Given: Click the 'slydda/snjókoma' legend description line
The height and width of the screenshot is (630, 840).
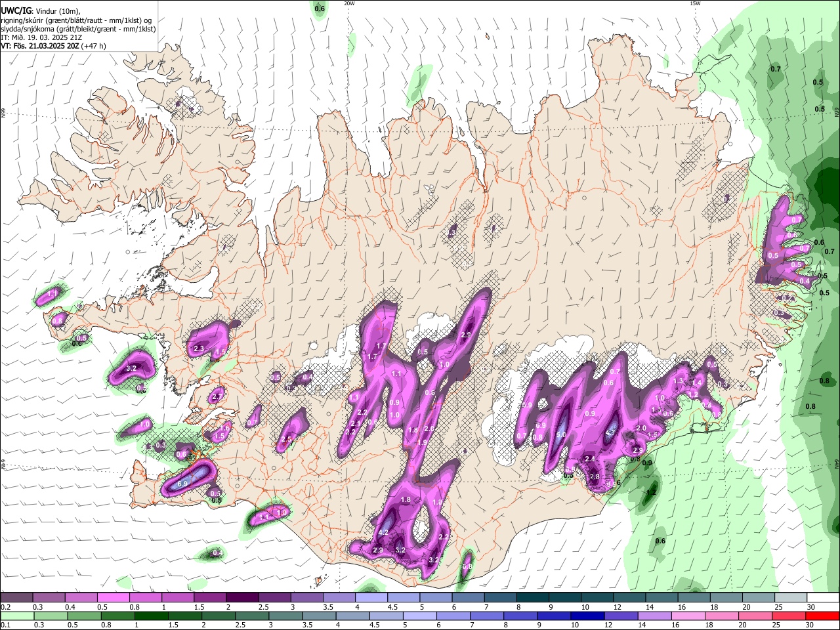Looking at the screenshot, I should click(x=78, y=29).
